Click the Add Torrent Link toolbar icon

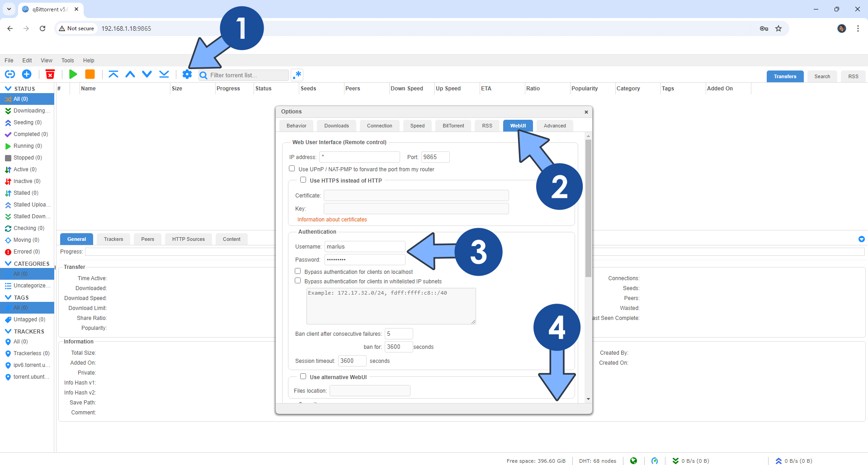pyautogui.click(x=10, y=74)
